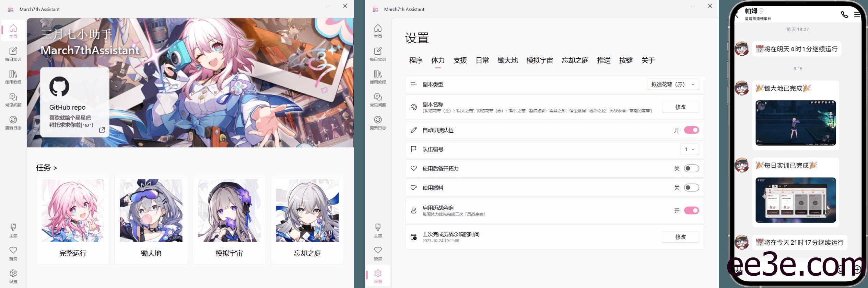Open the 锄大地 settings tab

click(507, 60)
